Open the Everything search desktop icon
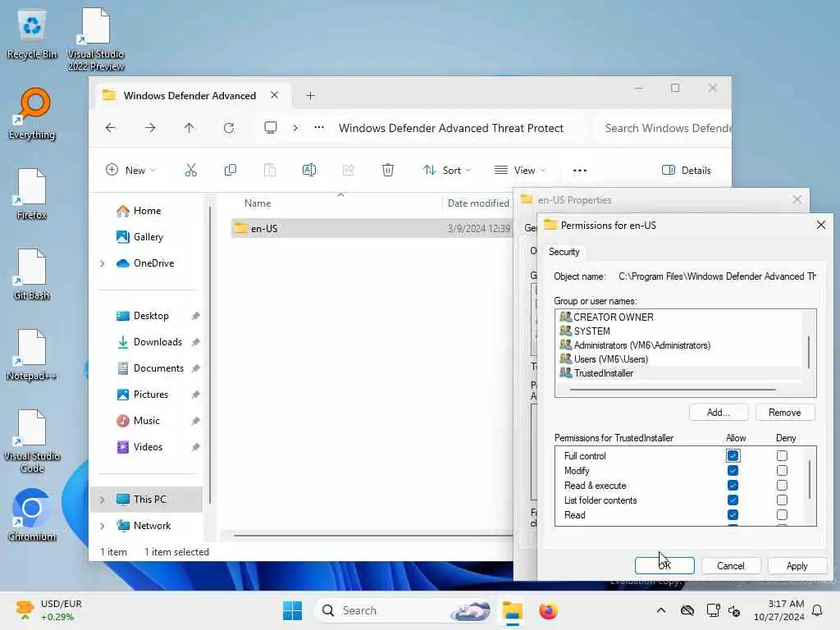 (32, 114)
